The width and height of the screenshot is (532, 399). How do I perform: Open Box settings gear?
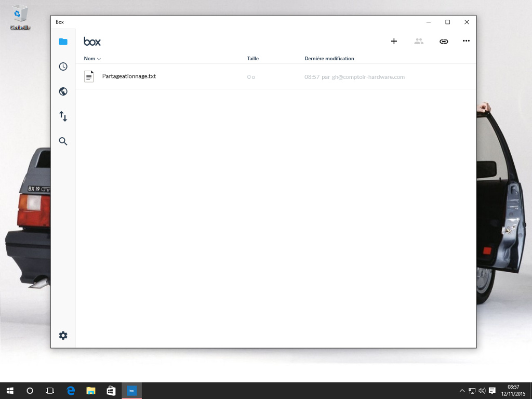coord(63,336)
